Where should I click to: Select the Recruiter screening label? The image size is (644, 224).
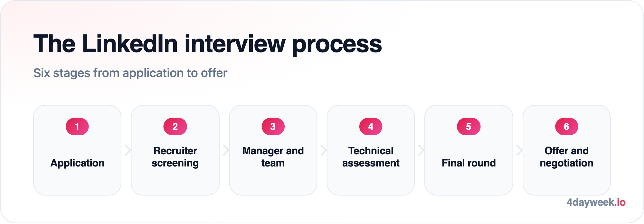coord(175,157)
